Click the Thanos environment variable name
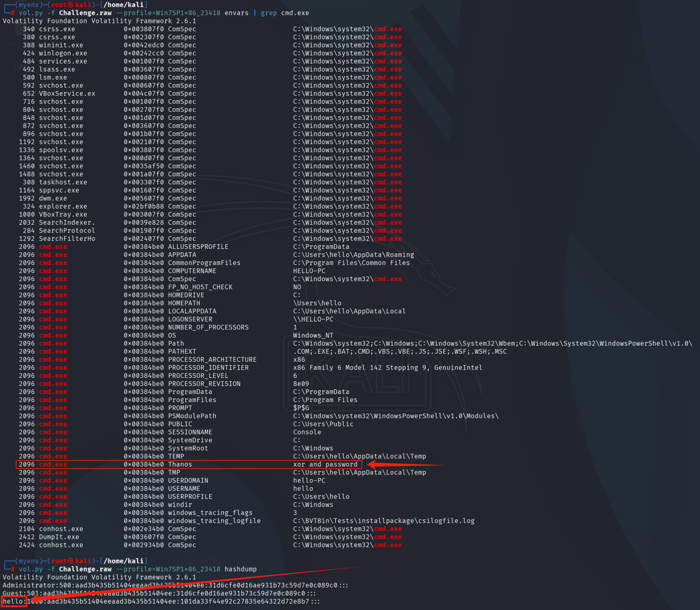Screen dimensions: 700x610 pos(180,464)
